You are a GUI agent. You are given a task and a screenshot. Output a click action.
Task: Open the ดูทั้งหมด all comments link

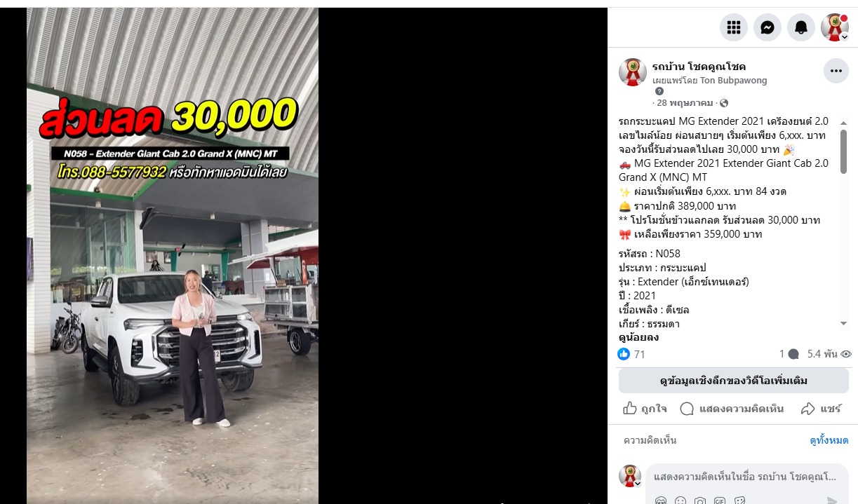[829, 440]
